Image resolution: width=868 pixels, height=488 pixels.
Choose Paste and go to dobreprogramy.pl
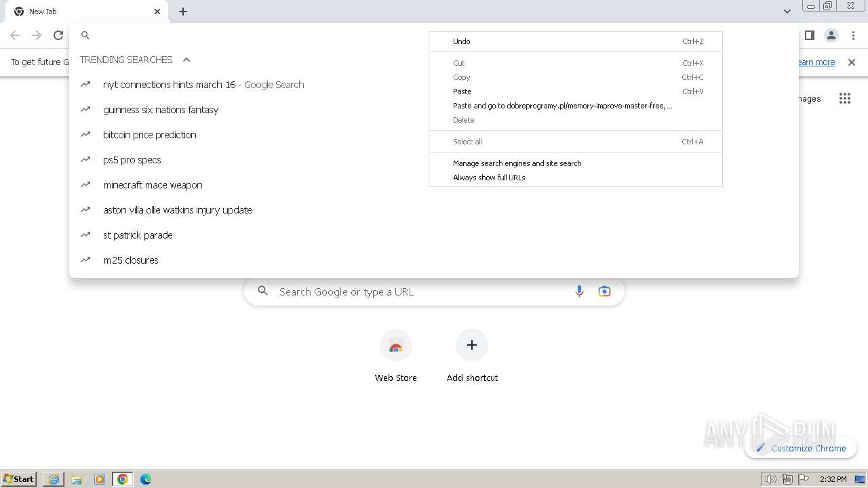tap(576, 106)
